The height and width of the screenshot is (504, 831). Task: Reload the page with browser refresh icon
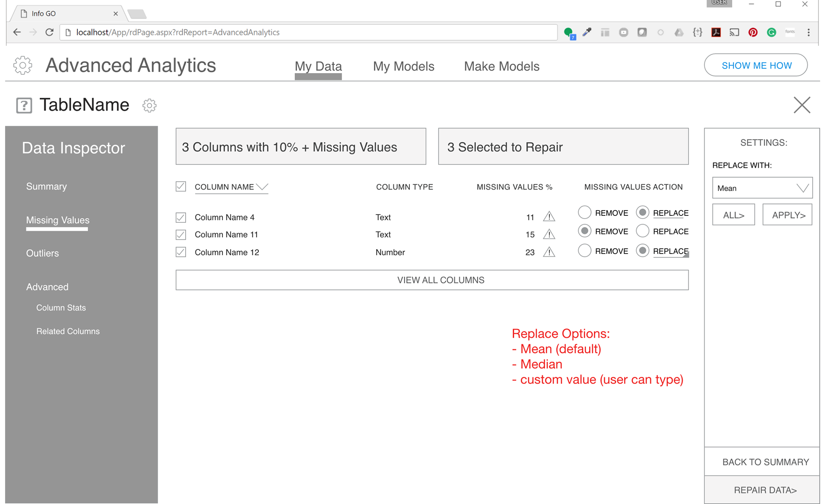49,32
